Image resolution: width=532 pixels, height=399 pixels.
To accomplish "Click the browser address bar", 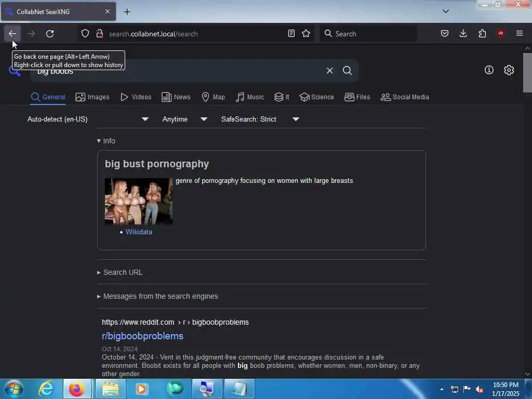I will coord(197,34).
